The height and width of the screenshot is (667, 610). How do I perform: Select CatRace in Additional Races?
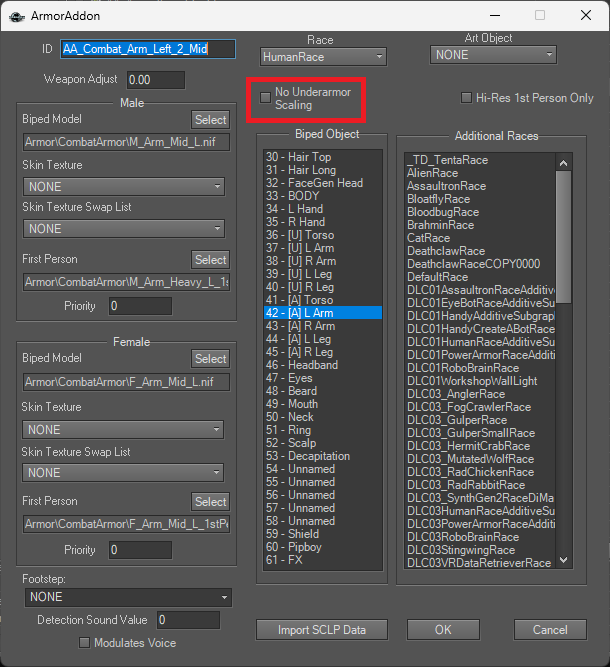tap(480, 238)
